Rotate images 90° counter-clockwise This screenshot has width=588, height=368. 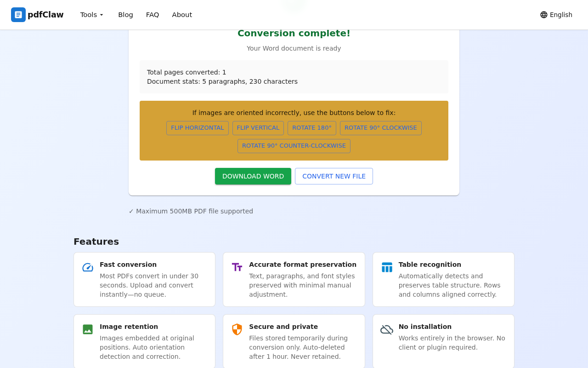pos(294,146)
